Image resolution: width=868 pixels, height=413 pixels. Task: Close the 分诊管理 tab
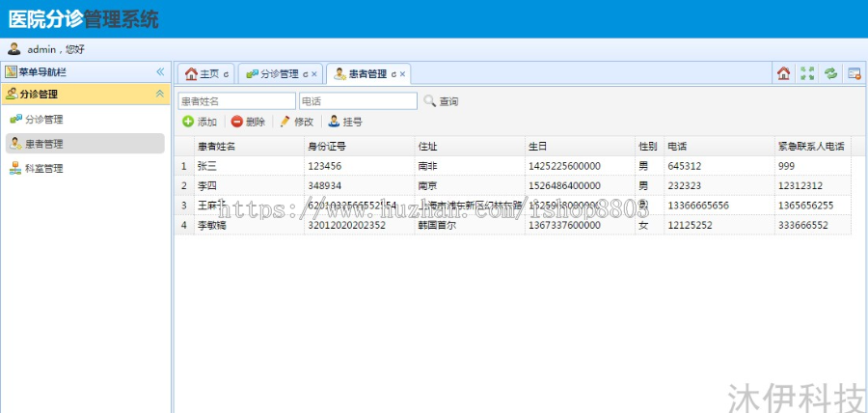[x=313, y=74]
